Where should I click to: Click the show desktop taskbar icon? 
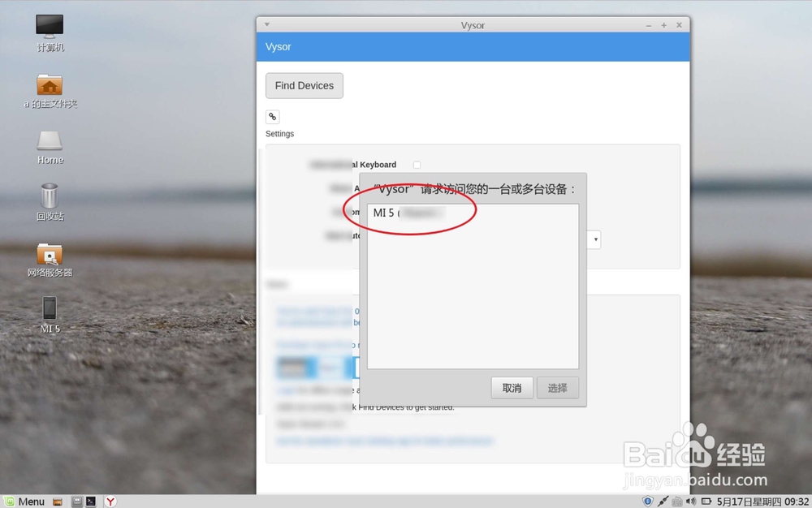76,502
